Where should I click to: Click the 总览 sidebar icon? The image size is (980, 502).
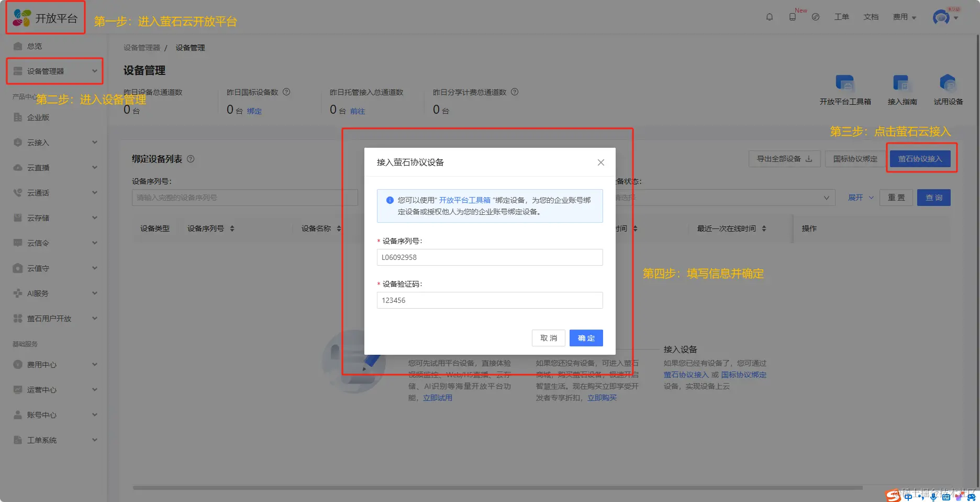[18, 46]
